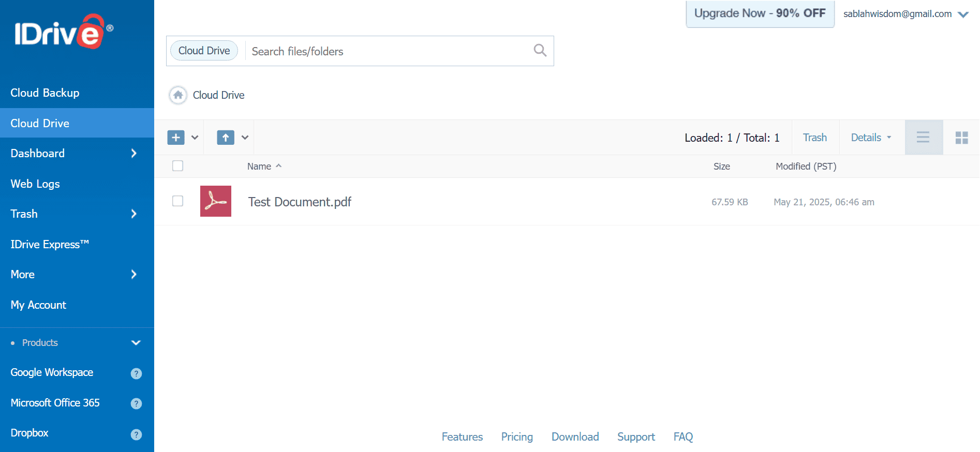Go to the Cloud Drive home icon
Screen dimensions: 980x452
click(178, 95)
